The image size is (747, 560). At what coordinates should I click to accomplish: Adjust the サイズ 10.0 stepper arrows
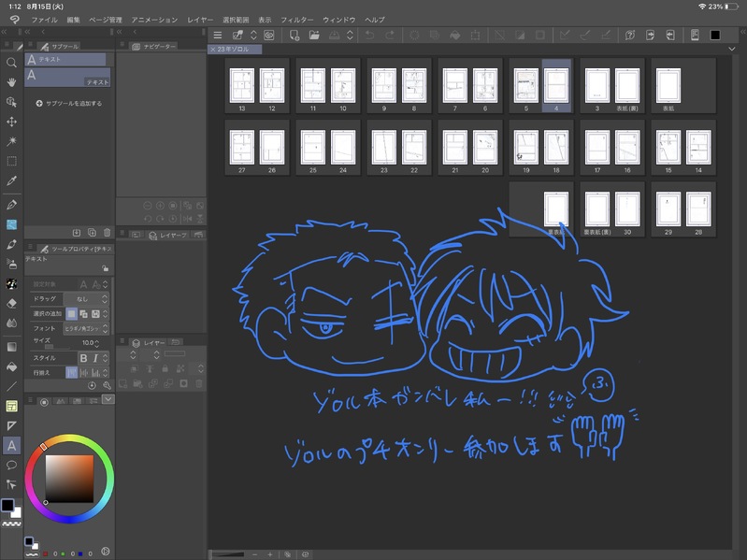point(97,343)
